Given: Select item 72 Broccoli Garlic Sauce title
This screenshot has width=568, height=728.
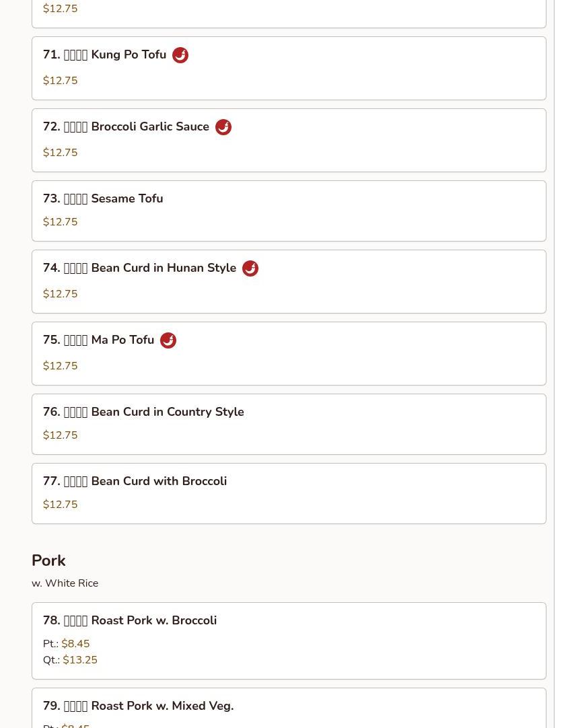Looking at the screenshot, I should [126, 126].
